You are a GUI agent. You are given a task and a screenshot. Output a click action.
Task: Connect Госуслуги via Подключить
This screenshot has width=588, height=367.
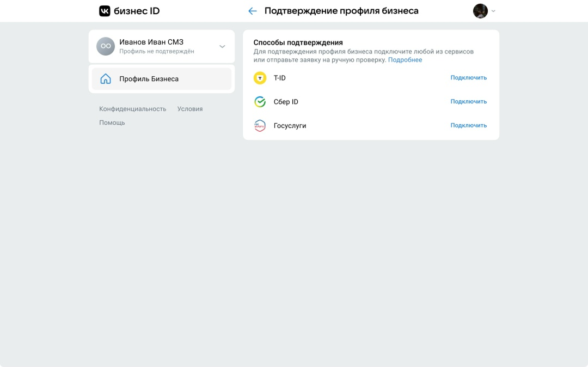click(468, 126)
